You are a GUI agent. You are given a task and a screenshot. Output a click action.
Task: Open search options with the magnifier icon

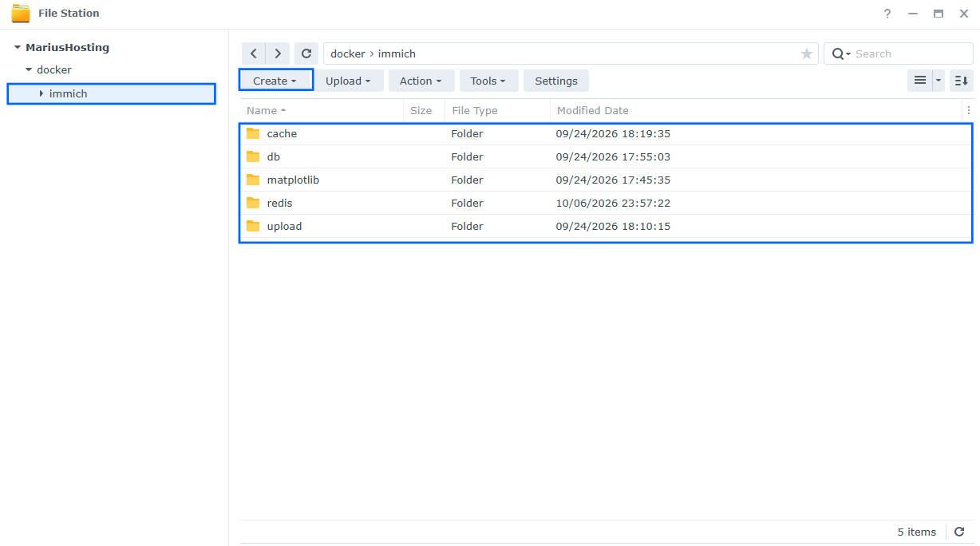pos(841,53)
